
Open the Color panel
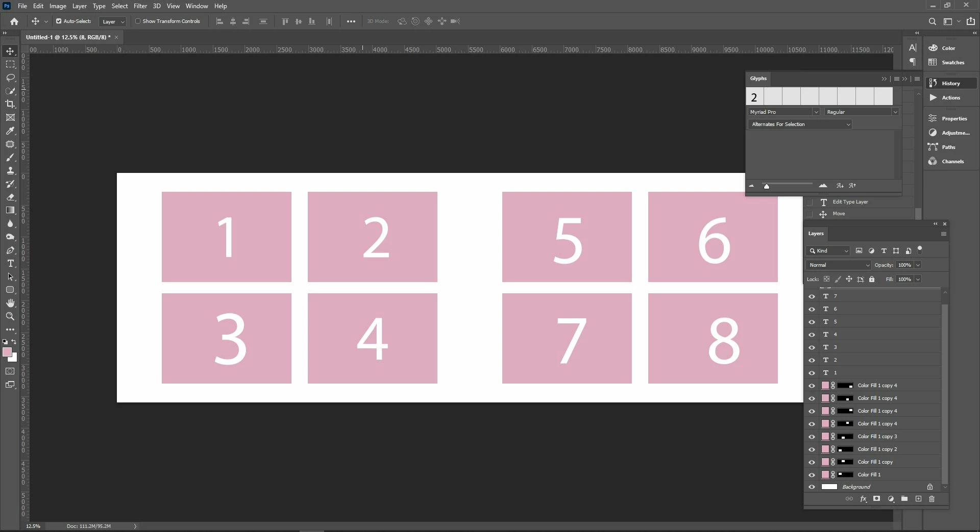[x=948, y=48]
